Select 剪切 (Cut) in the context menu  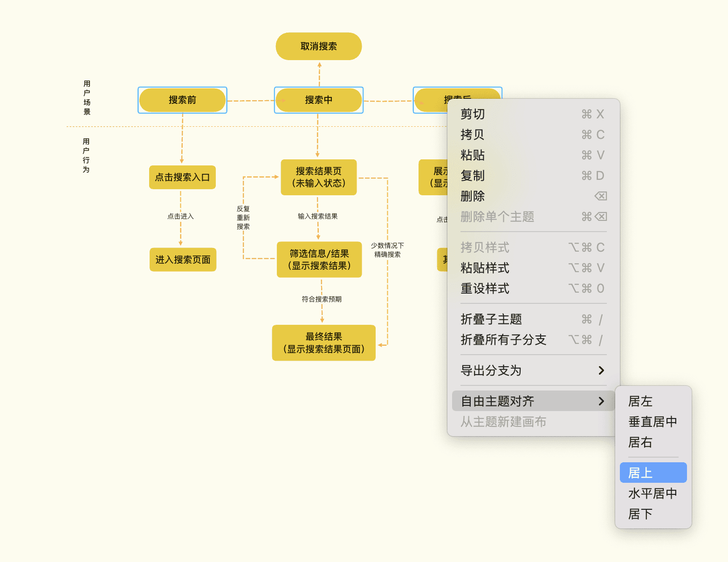tap(472, 114)
